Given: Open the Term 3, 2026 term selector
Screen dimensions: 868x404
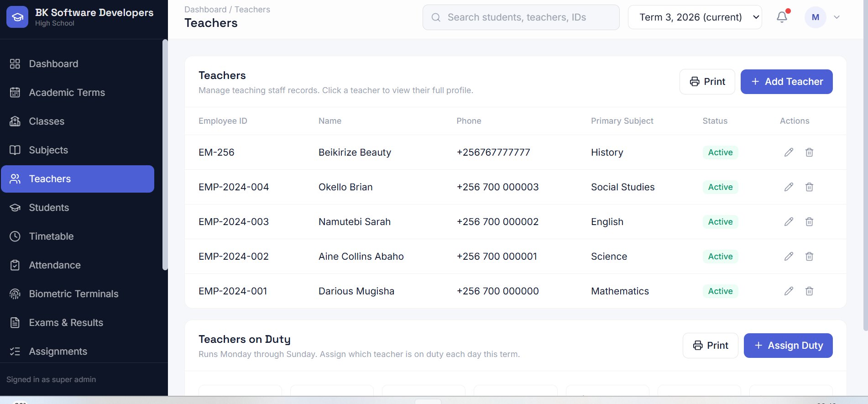Looking at the screenshot, I should [x=695, y=17].
